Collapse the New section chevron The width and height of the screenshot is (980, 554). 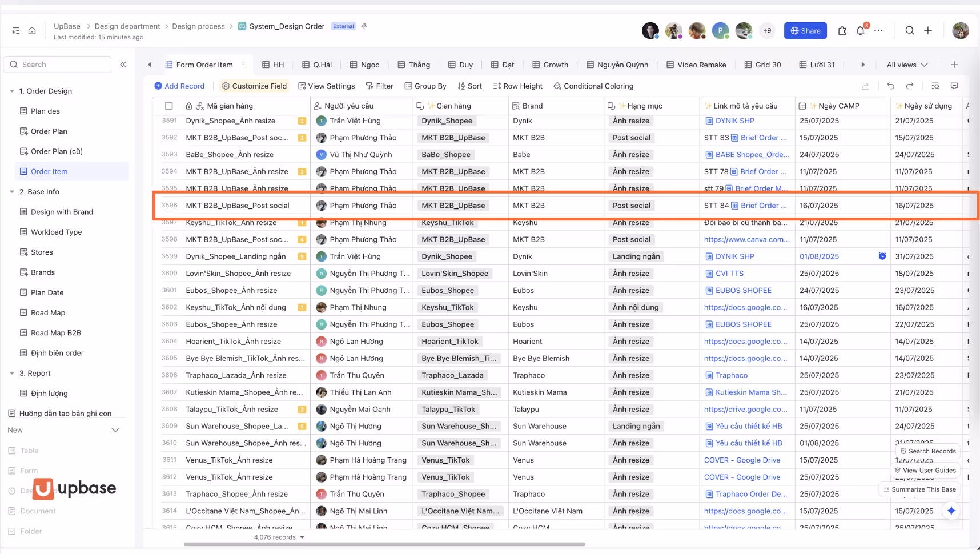(x=115, y=430)
